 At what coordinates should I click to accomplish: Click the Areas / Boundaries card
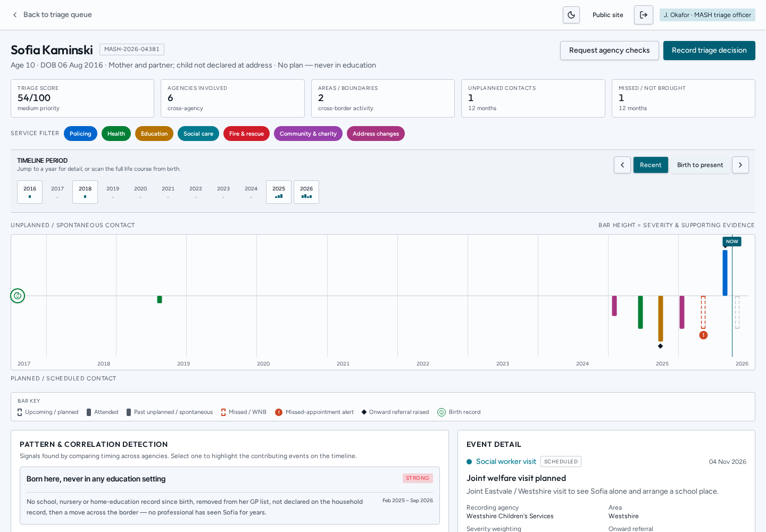point(383,98)
